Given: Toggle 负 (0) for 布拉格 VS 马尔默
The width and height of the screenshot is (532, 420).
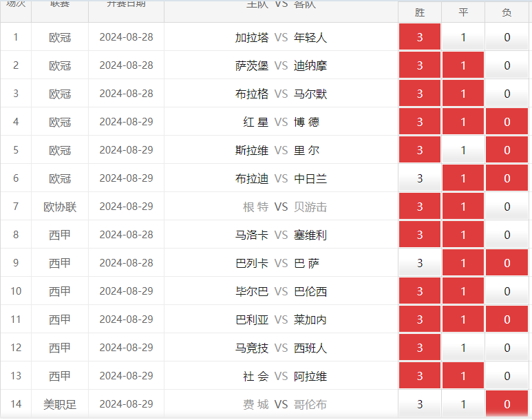Looking at the screenshot, I should click(507, 93).
